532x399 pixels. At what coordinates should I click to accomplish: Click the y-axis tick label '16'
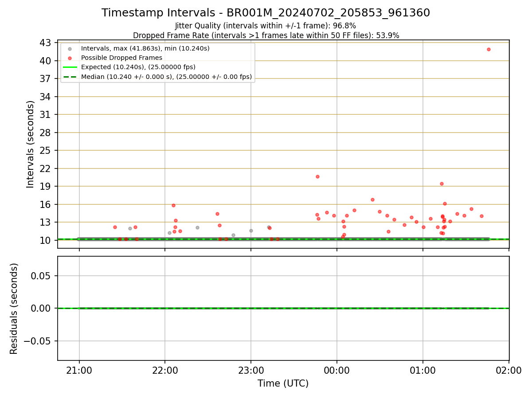pyautogui.click(x=46, y=204)
